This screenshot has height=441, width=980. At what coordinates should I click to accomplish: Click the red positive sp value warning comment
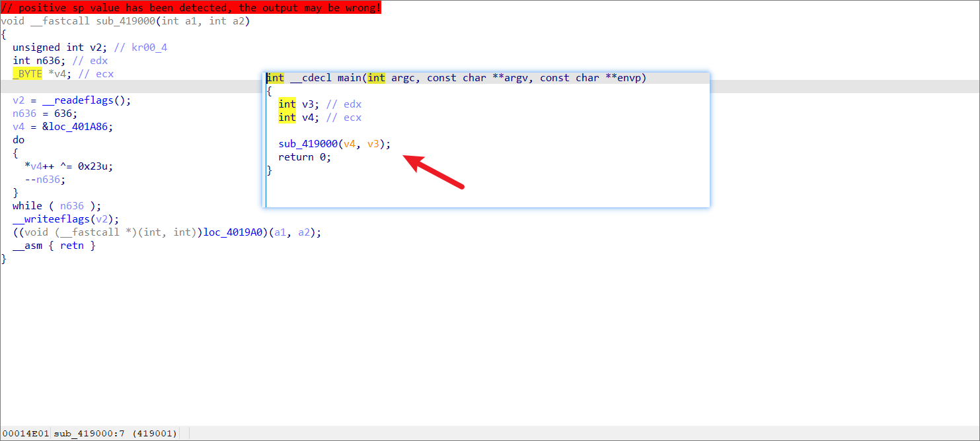pos(191,7)
